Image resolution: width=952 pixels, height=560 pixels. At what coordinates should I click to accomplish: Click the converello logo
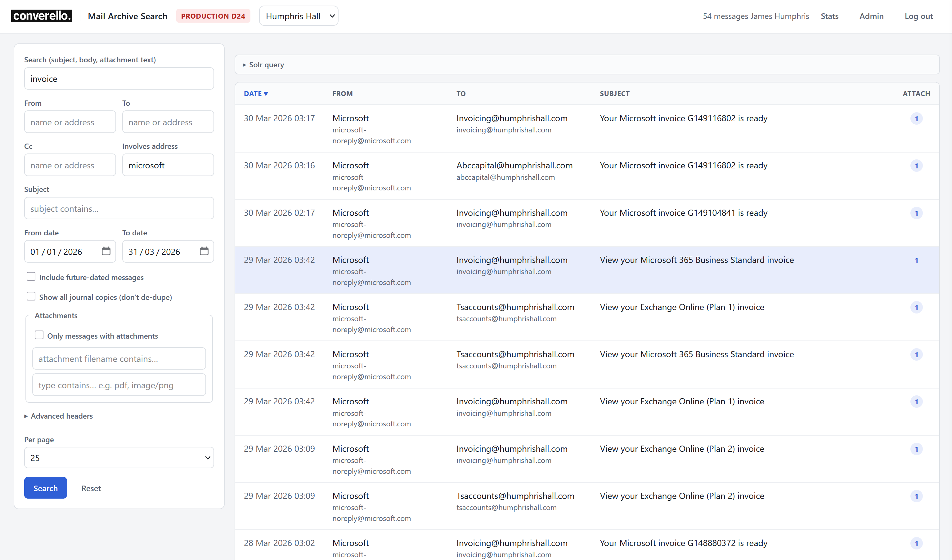point(42,16)
